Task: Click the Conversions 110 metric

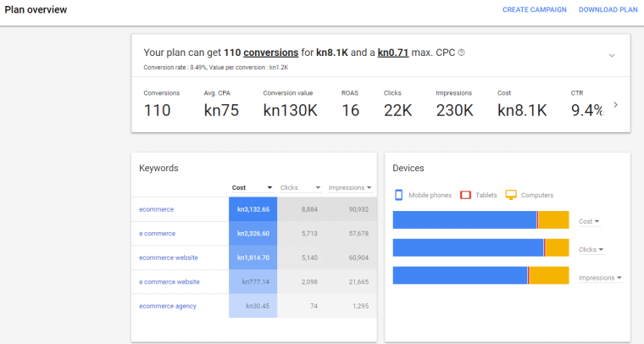Action: (161, 104)
